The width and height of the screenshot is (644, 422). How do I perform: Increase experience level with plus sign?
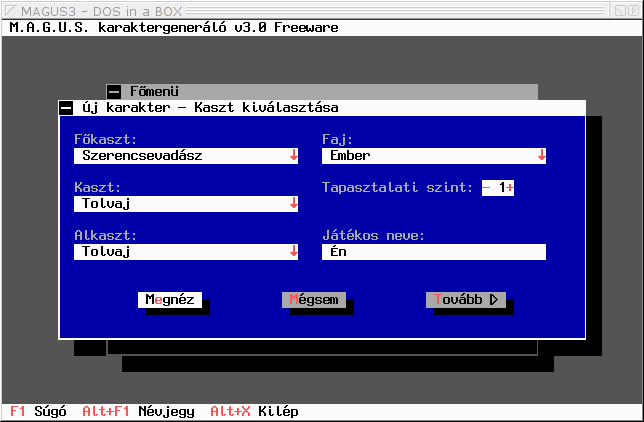click(510, 188)
